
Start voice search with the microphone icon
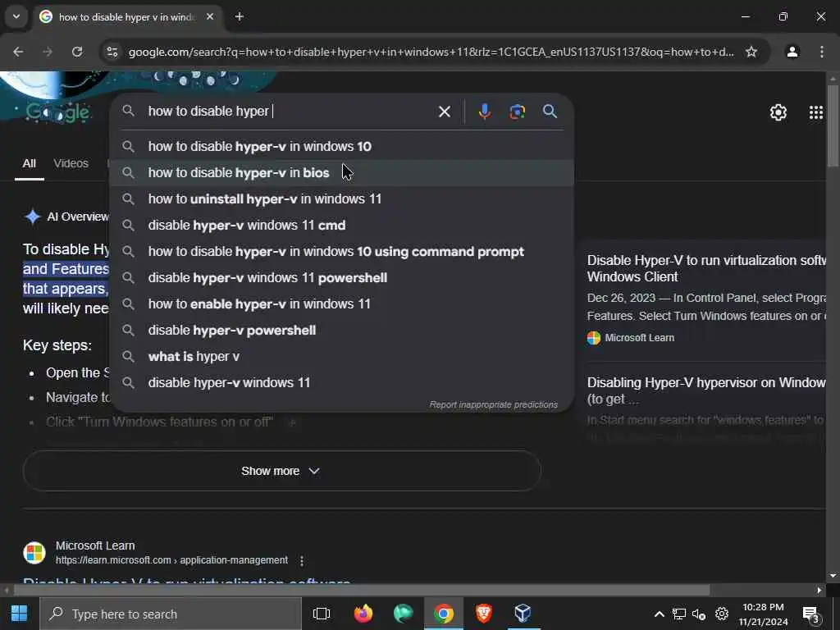(484, 112)
